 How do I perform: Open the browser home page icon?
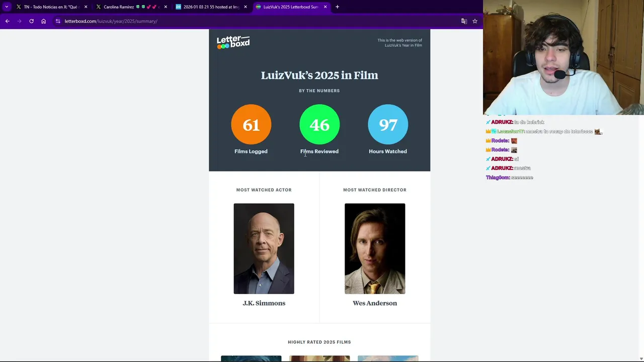(x=43, y=21)
